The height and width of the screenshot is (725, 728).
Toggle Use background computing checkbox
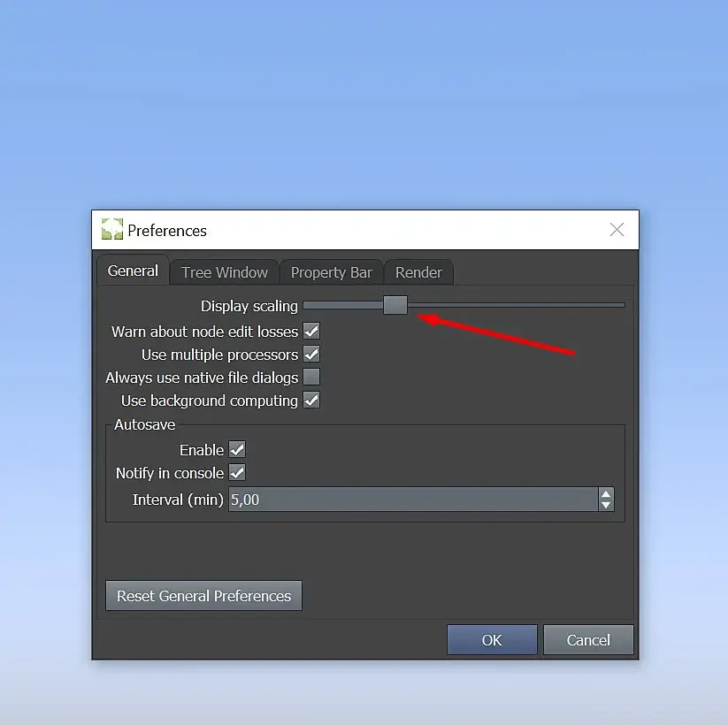tap(311, 401)
